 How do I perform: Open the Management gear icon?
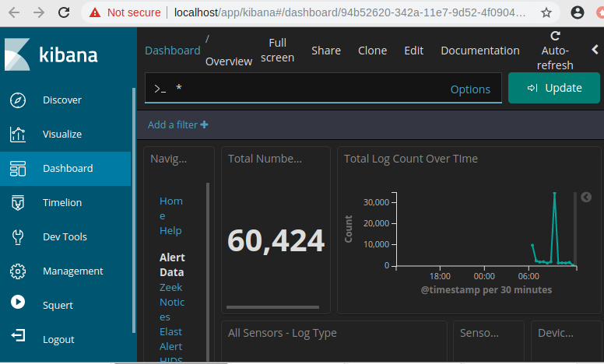click(x=18, y=271)
